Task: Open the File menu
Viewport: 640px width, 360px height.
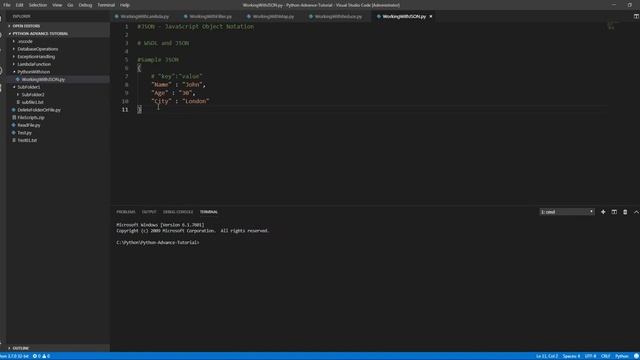Action: 7,5
